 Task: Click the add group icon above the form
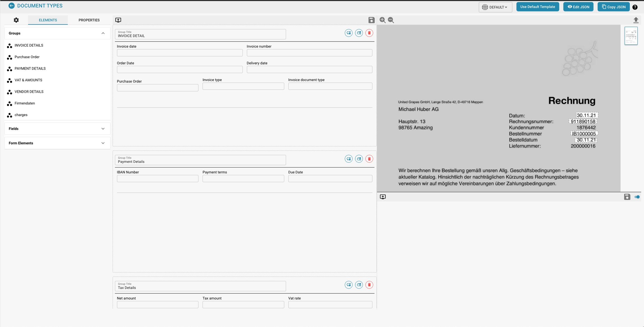click(118, 20)
